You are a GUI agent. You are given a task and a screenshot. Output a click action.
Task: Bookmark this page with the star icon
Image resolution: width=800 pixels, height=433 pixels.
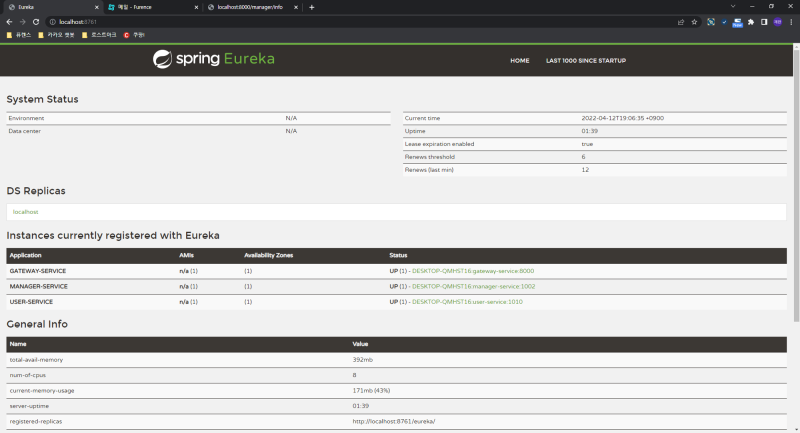pos(694,22)
